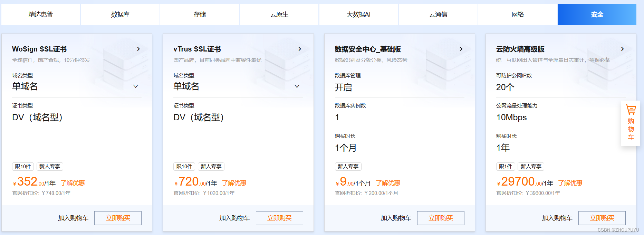The height and width of the screenshot is (235, 644).
Task: Click 购买时长 1年 value
Action: (503, 148)
